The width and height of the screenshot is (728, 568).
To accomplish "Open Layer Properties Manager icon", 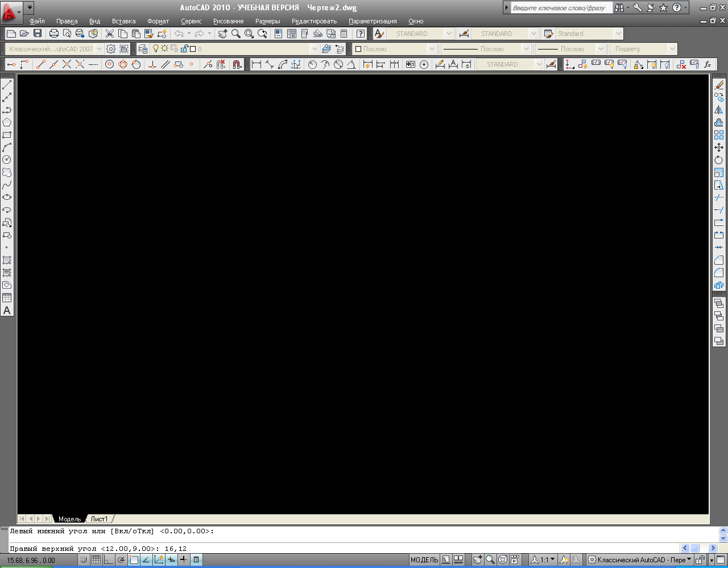I will pos(143,49).
